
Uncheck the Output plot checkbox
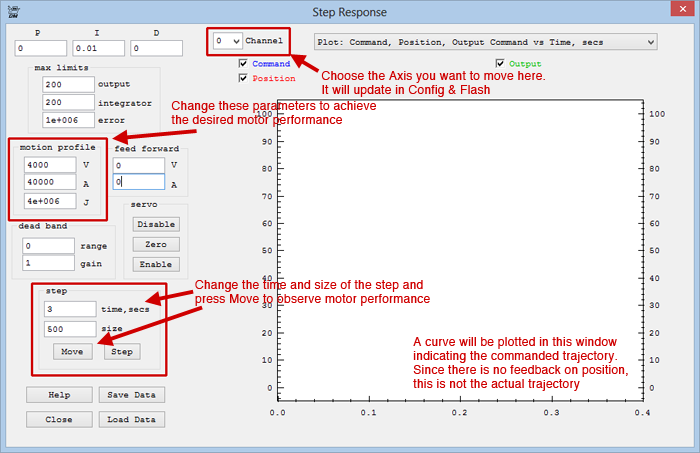pyautogui.click(x=500, y=64)
